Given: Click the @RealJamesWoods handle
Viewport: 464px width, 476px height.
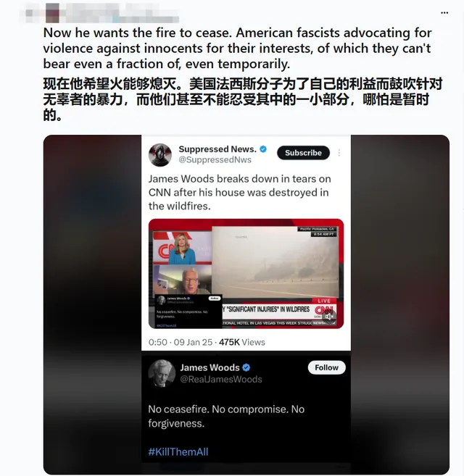Looking at the screenshot, I should [221, 379].
